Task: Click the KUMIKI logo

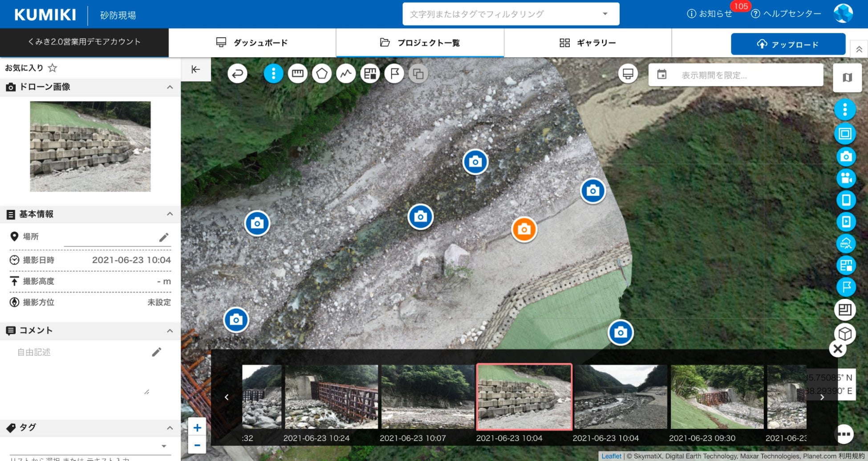Action: 45,15
